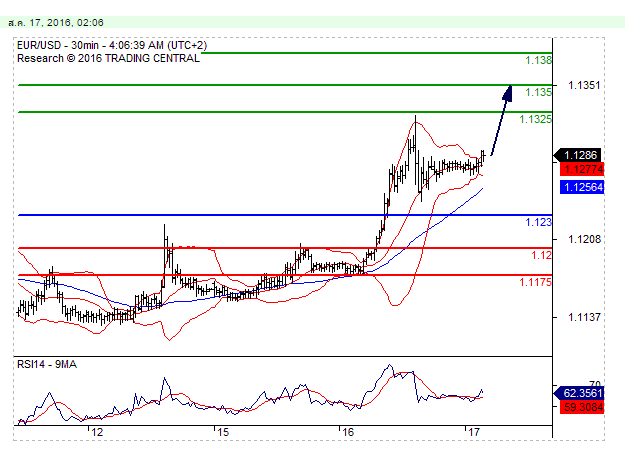Click the blue 1.123 pivot label
The image size is (625, 464).
pyautogui.click(x=539, y=222)
